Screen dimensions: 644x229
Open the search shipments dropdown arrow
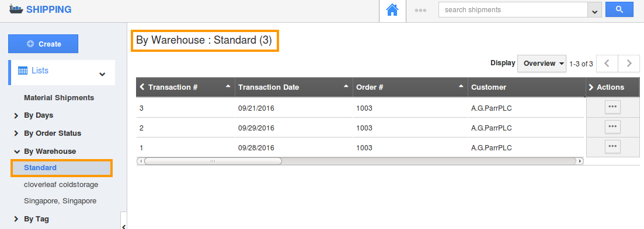pyautogui.click(x=594, y=10)
